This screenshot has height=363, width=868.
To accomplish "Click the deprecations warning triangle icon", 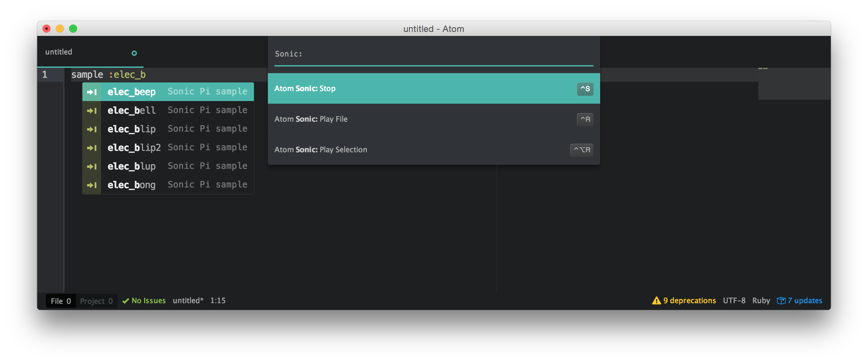I will click(x=656, y=300).
